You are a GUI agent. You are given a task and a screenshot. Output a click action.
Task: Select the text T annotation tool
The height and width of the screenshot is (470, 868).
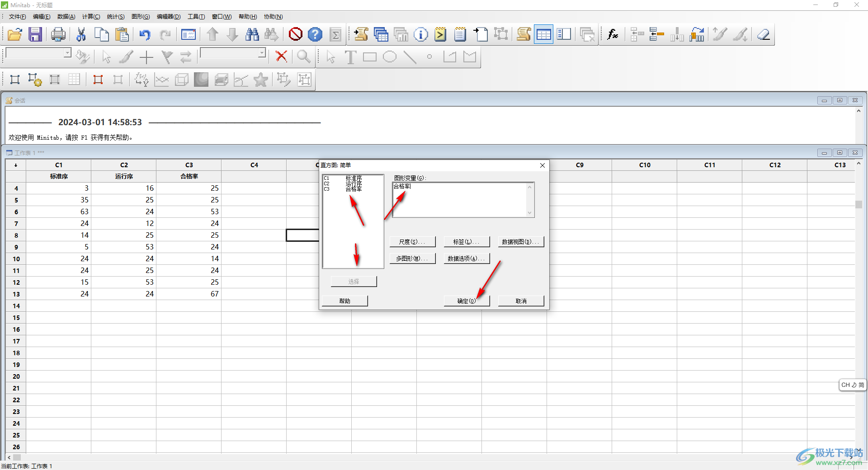pos(350,57)
